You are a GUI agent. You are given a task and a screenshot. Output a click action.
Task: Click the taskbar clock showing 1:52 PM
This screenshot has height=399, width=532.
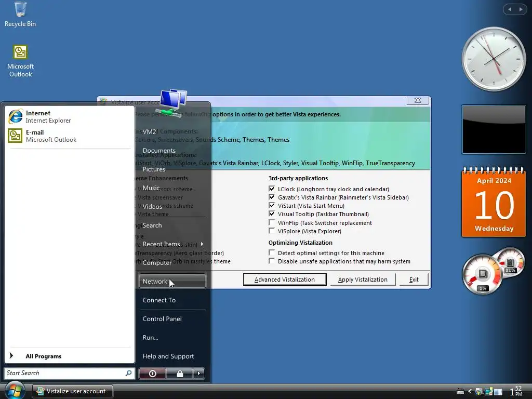click(x=516, y=391)
